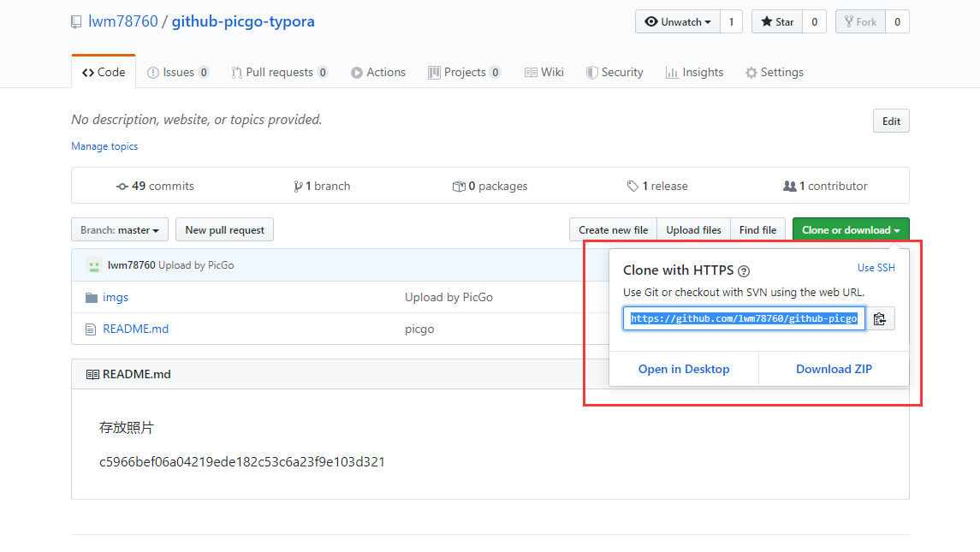Click the clone URL input field
The image size is (980, 552).
point(744,319)
